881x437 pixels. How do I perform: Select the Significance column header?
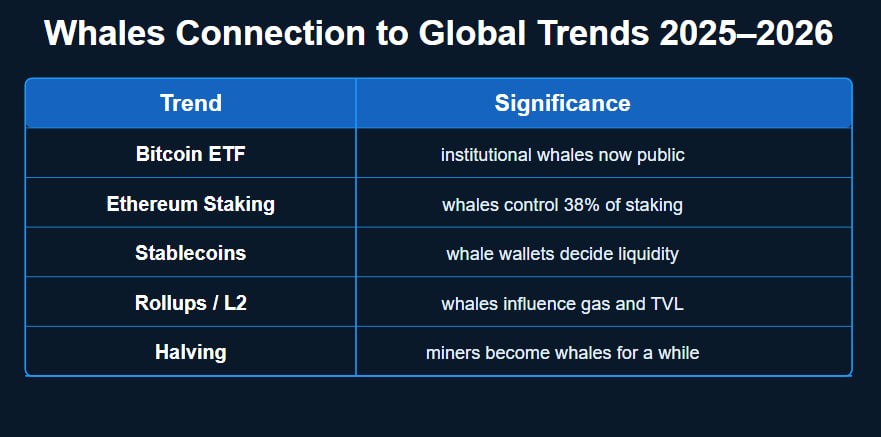[x=562, y=103]
